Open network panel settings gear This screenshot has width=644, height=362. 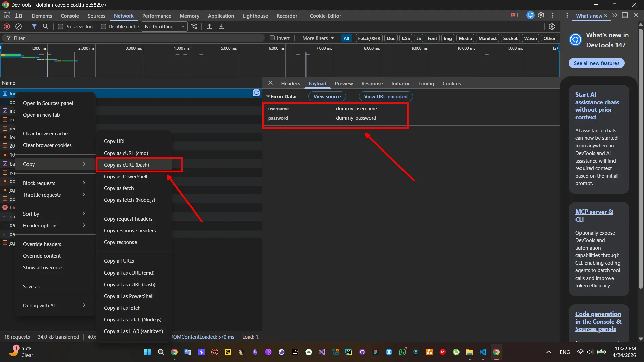click(x=552, y=26)
